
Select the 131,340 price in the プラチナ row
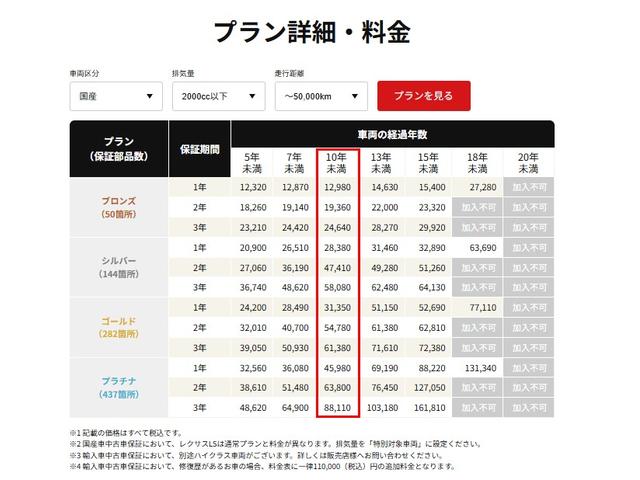(x=478, y=368)
